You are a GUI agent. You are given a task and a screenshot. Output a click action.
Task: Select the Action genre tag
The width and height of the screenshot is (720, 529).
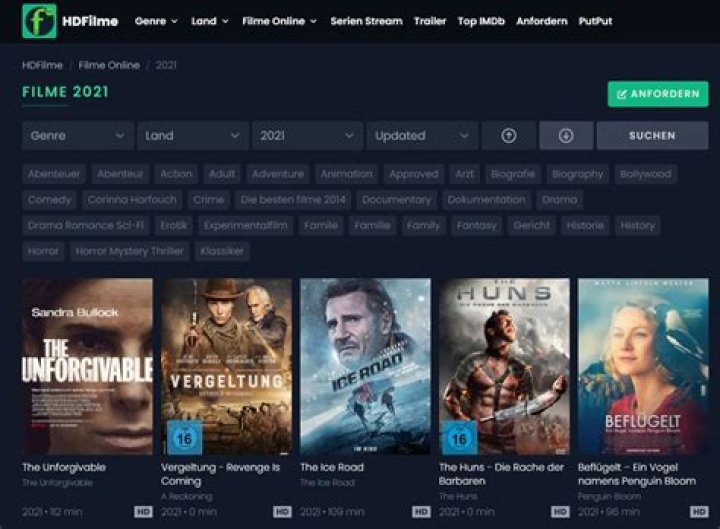point(176,174)
